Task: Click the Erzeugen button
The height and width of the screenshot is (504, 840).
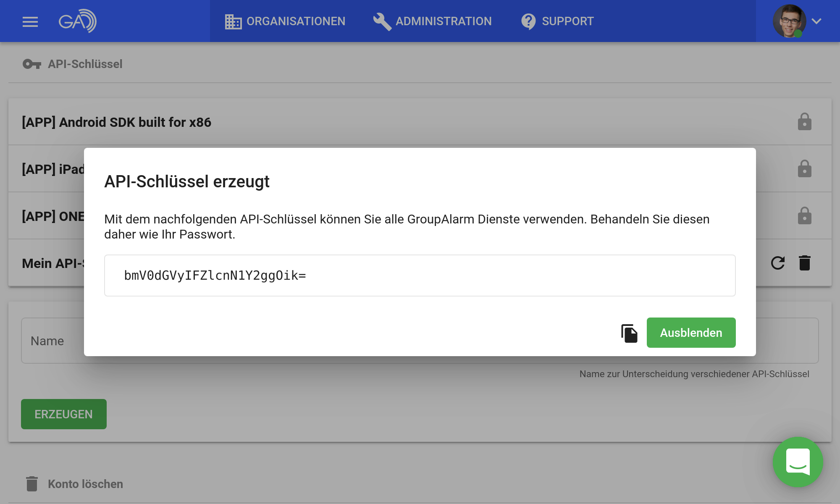Action: pyautogui.click(x=64, y=414)
